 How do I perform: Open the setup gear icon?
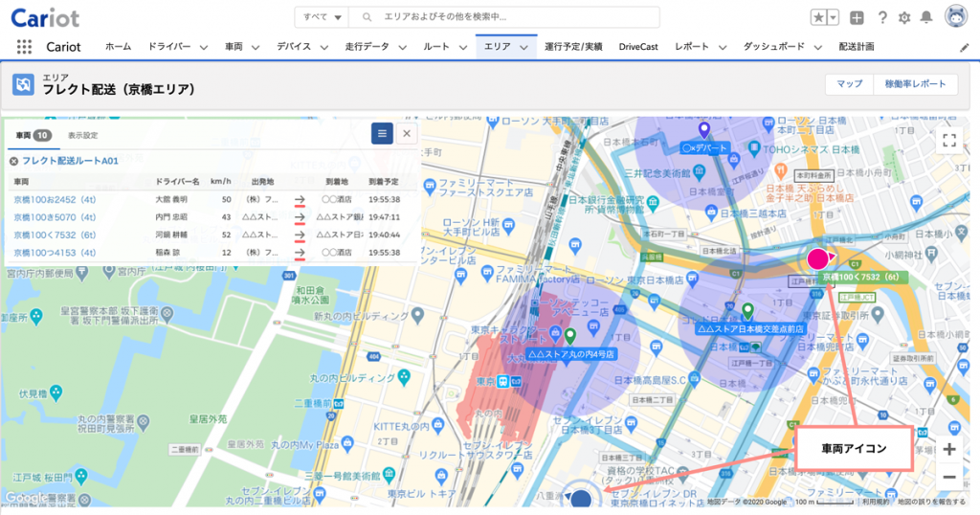tap(903, 17)
